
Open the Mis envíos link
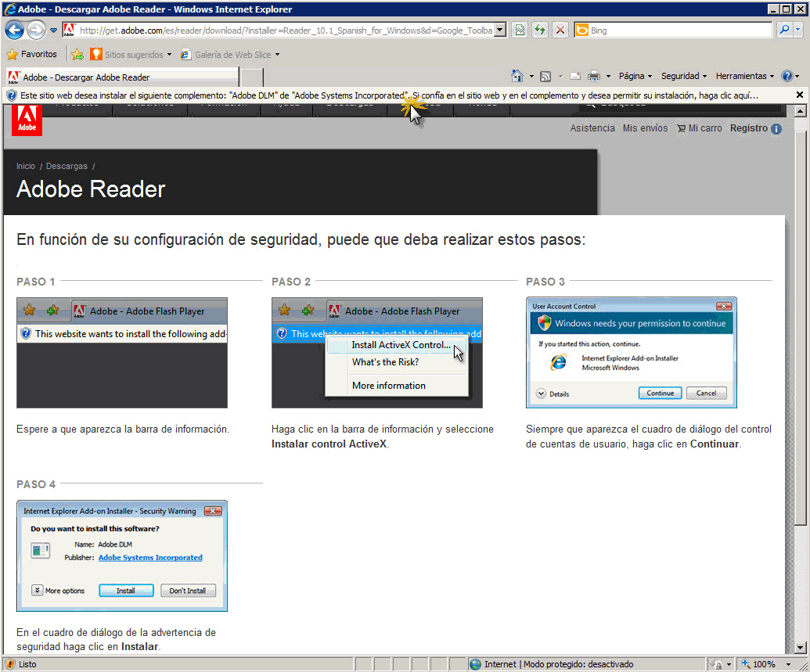(645, 128)
